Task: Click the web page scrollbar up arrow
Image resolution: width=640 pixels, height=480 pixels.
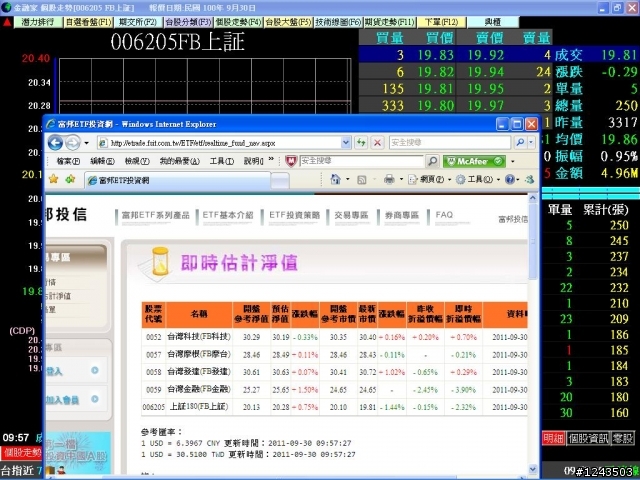Action: tap(533, 198)
